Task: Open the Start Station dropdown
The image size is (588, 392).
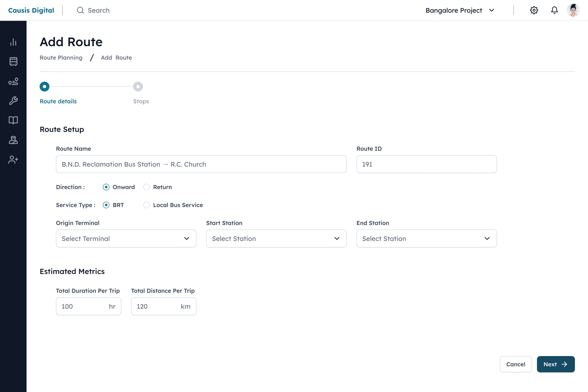Action: (276, 238)
